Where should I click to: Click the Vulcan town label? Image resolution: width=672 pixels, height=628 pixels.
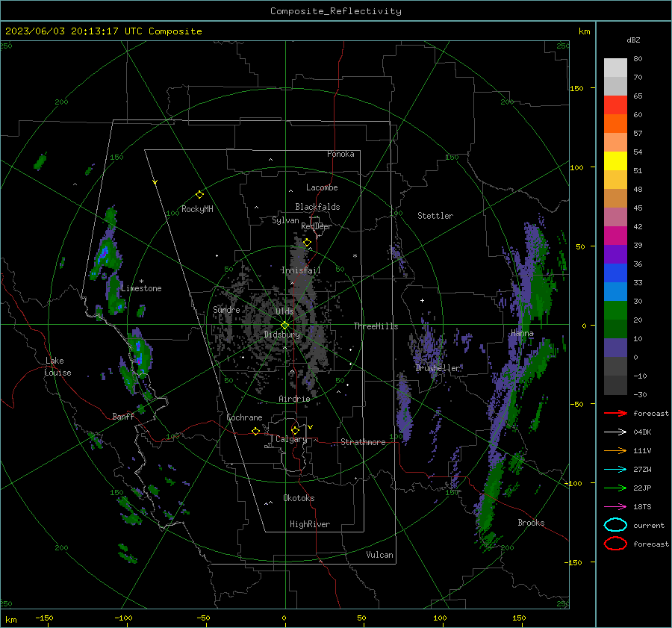tap(379, 555)
